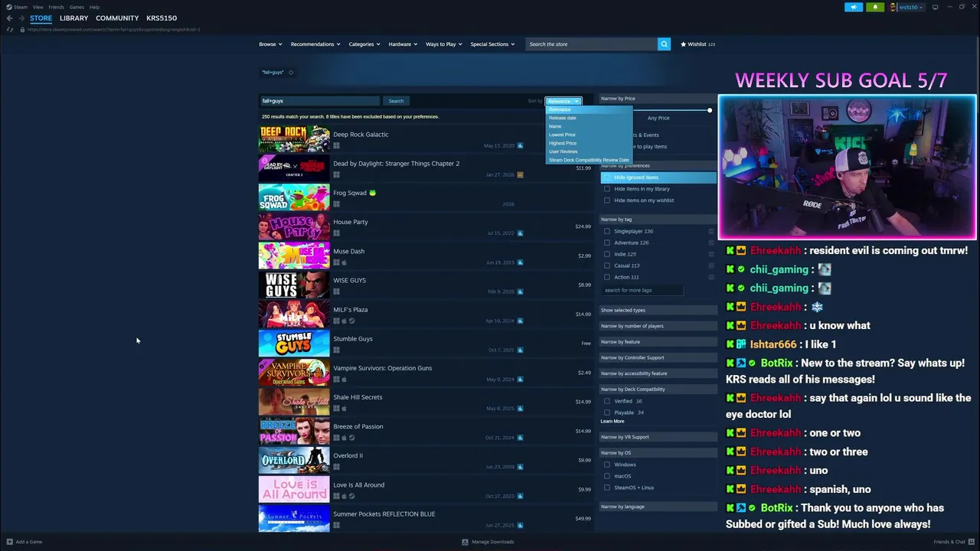Screen dimensions: 980x551
Task: Click the announcements megaphone icon
Action: click(x=854, y=7)
